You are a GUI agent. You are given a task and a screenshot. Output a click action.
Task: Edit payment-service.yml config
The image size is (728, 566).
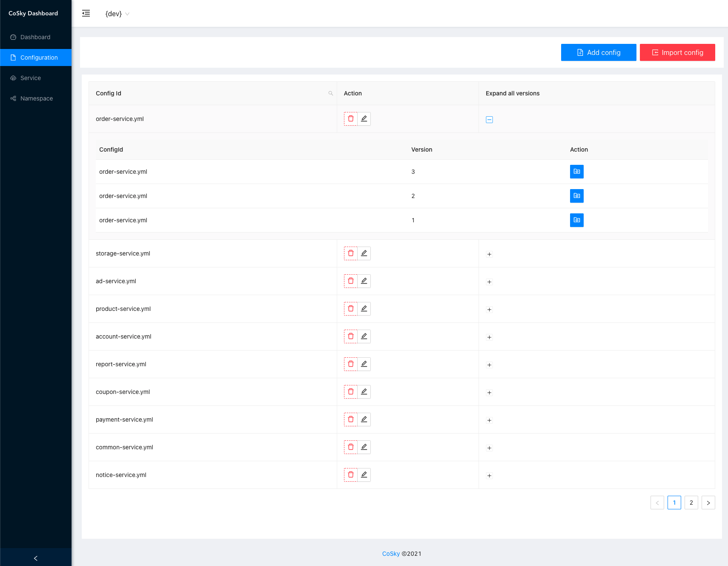364,419
